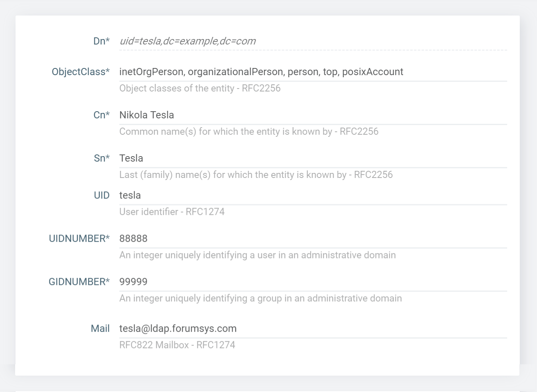
Task: Select the Sn field with value Tesla
Action: tap(313, 158)
